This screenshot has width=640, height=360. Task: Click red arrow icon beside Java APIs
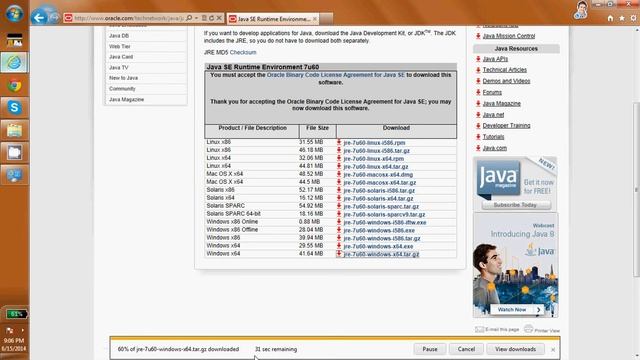coord(478,59)
